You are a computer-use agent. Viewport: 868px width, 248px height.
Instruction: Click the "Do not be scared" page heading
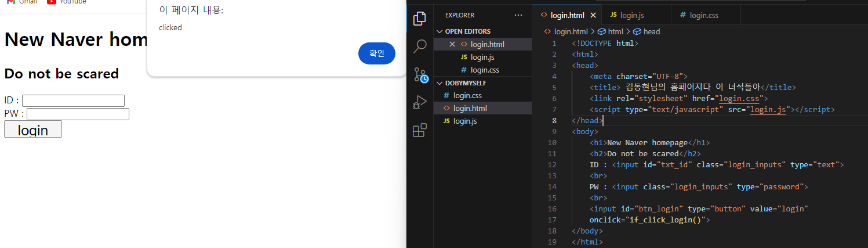click(x=61, y=74)
